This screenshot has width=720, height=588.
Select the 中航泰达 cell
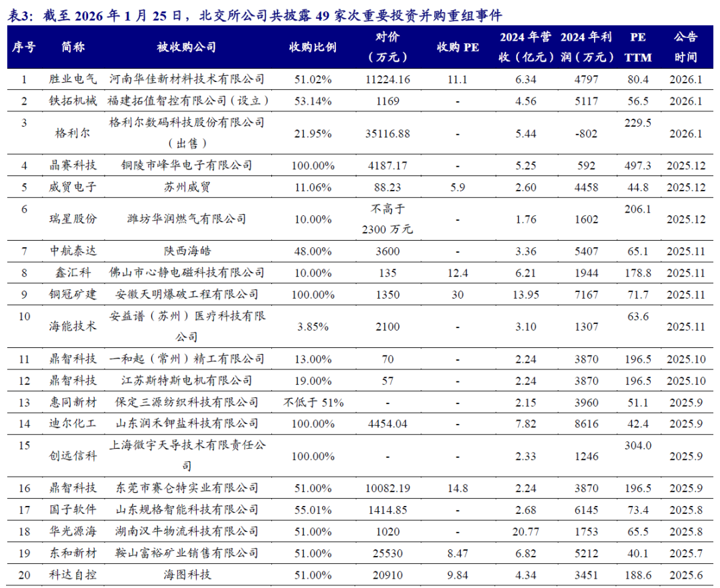(73, 251)
